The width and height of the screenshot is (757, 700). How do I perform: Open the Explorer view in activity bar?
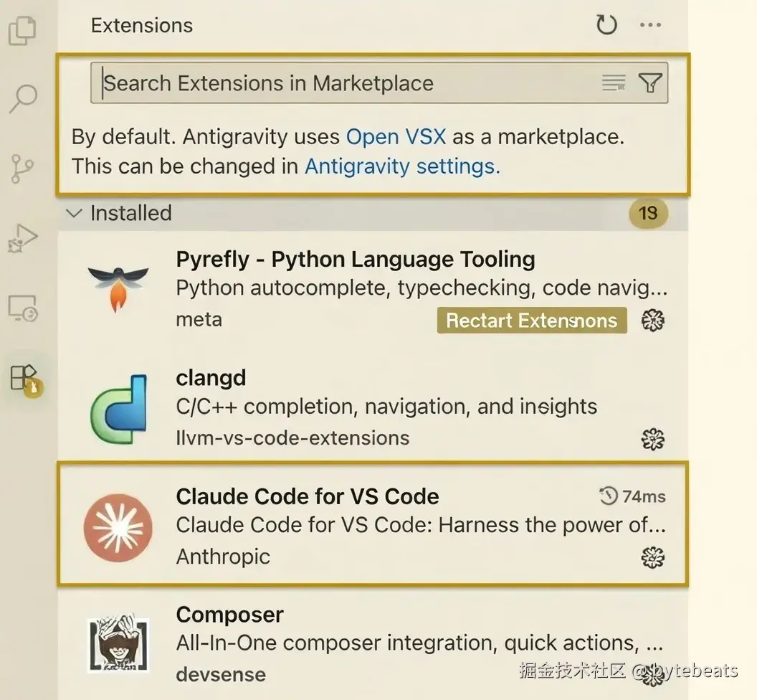click(22, 30)
